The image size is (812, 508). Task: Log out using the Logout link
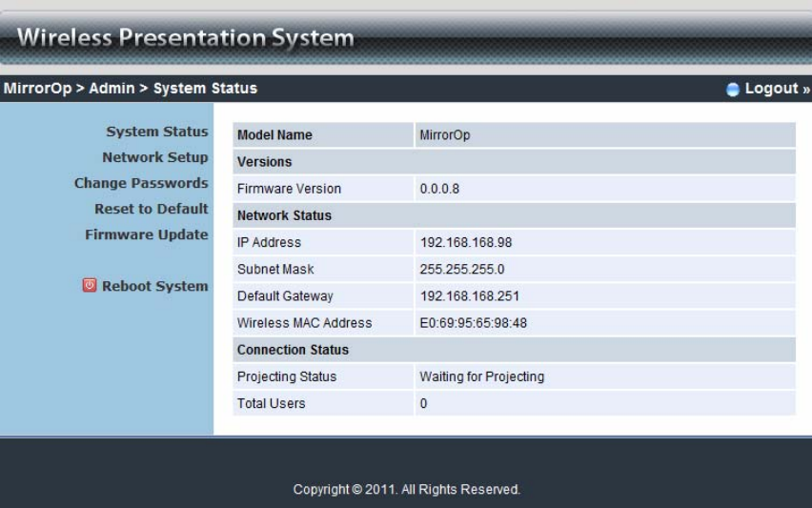(777, 89)
